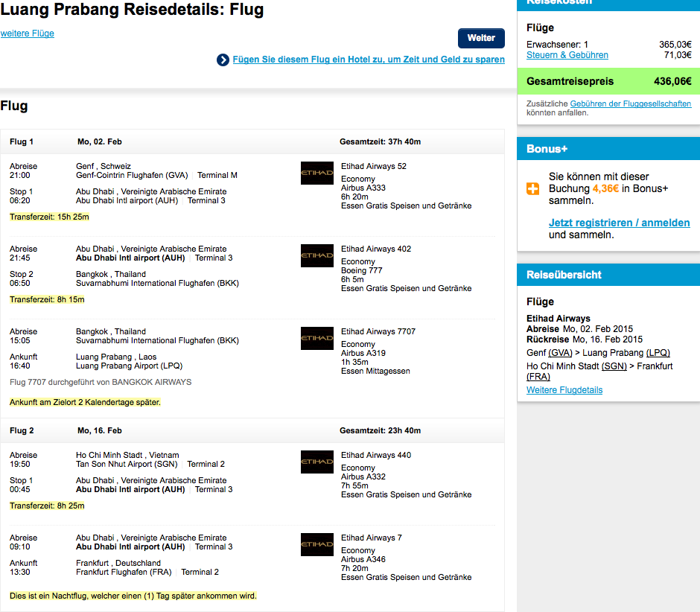
Task: Click the Etihad logo for flight 52
Action: tap(317, 173)
